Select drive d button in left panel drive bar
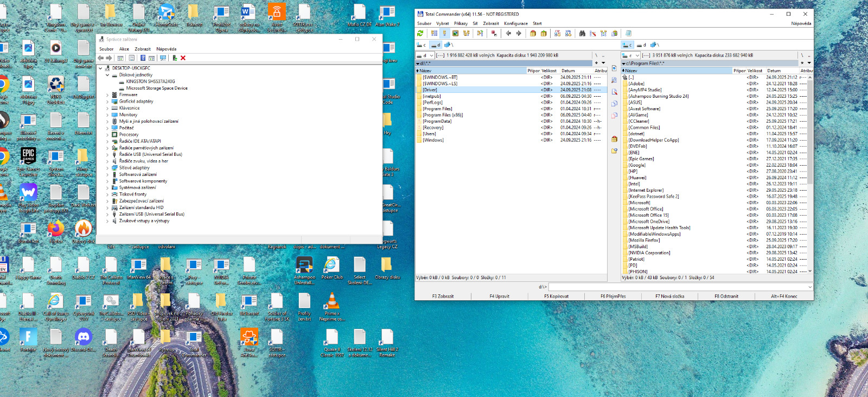Viewport: 868px width, 397px height. 436,45
